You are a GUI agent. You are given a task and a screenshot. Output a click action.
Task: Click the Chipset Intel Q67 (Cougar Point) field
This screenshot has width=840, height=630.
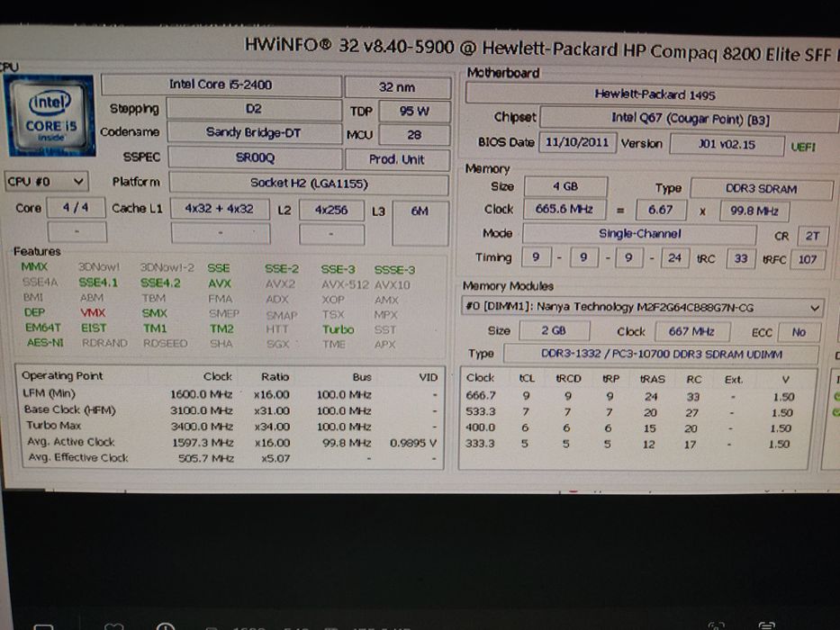point(691,119)
